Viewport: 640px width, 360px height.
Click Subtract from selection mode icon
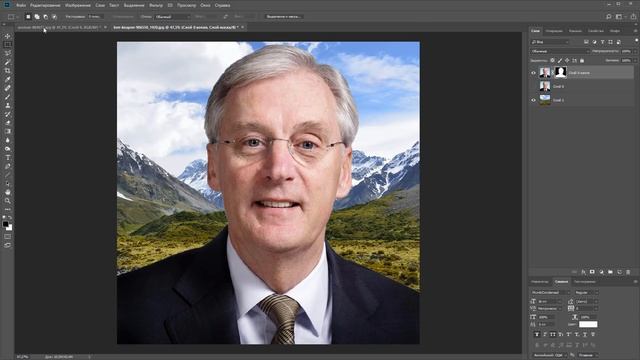point(45,17)
